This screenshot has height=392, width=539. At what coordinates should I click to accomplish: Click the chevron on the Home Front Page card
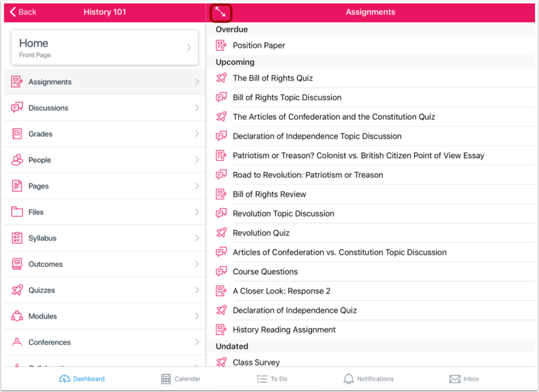pos(189,47)
